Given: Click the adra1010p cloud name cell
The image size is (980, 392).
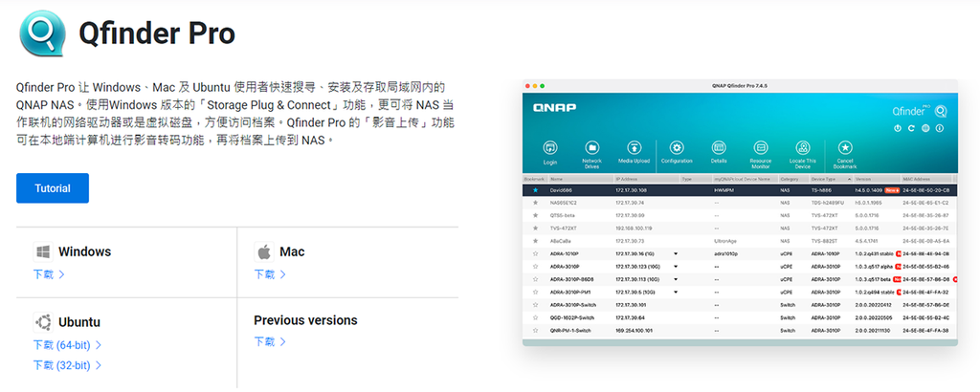Looking at the screenshot, I should tap(726, 253).
